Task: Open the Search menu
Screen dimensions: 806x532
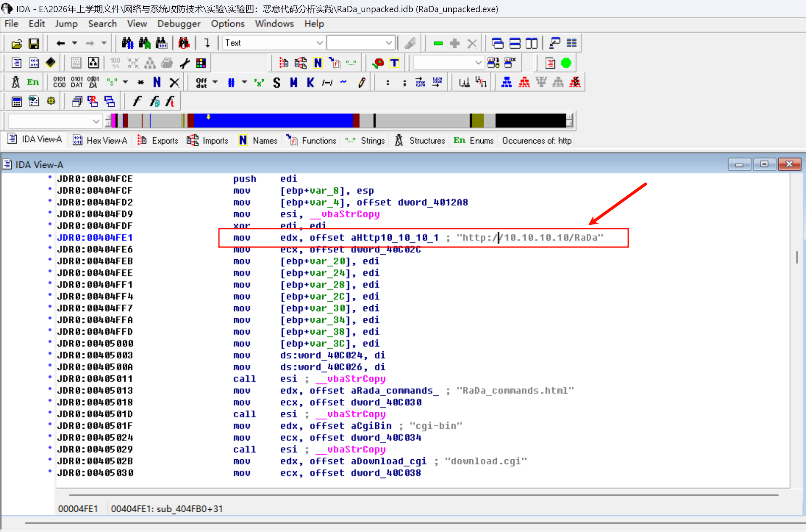Action: 103,24
